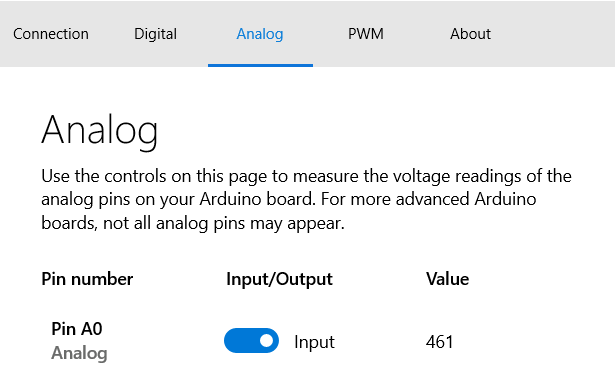
Task: Click the Input label beside the switch
Action: 314,342
